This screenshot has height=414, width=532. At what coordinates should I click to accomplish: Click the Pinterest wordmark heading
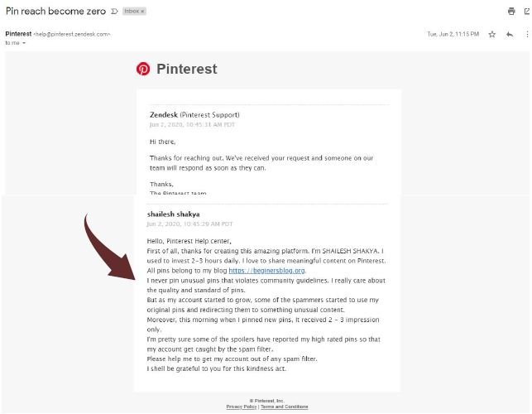(x=187, y=69)
